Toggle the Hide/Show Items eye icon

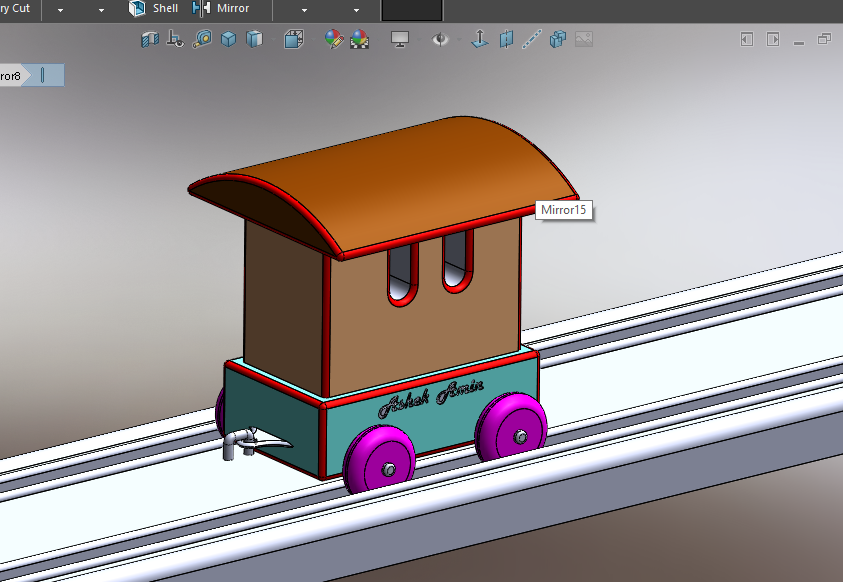click(440, 39)
